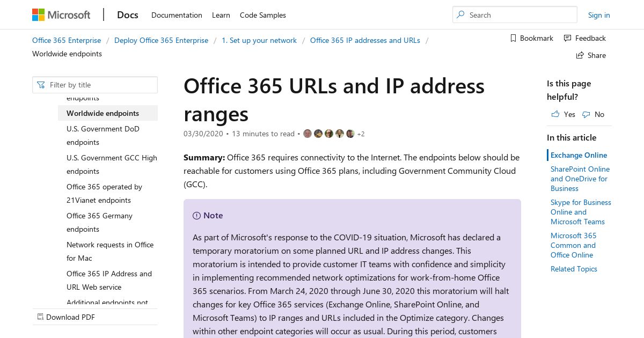The height and width of the screenshot is (338, 644).
Task: Click the Feedback label
Action: click(590, 38)
